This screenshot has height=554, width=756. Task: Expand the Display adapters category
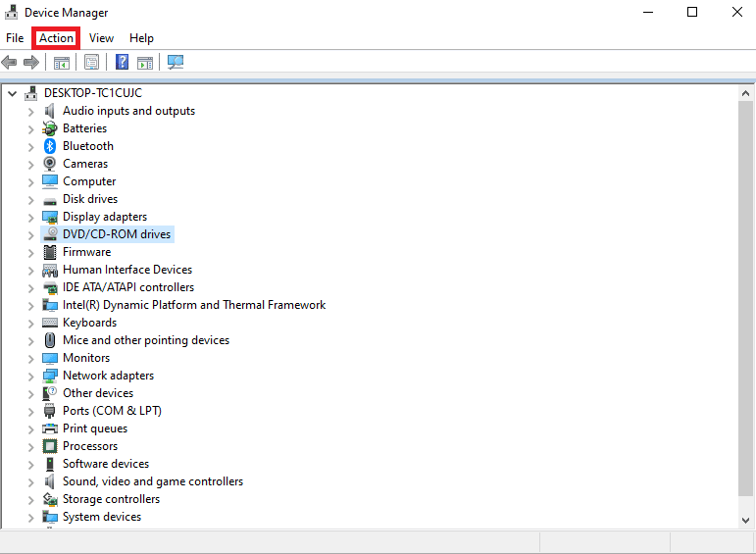click(x=30, y=218)
